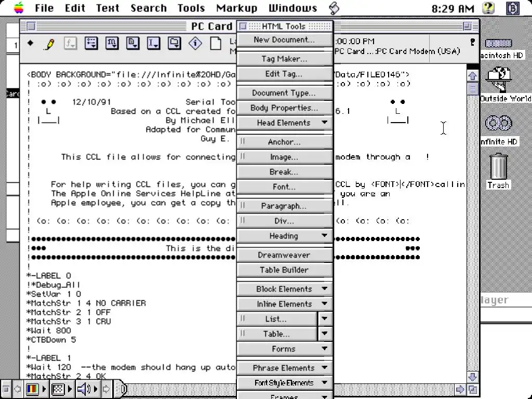The image size is (532, 399).
Task: Open the marker popup menu icon
Action: (x=112, y=44)
